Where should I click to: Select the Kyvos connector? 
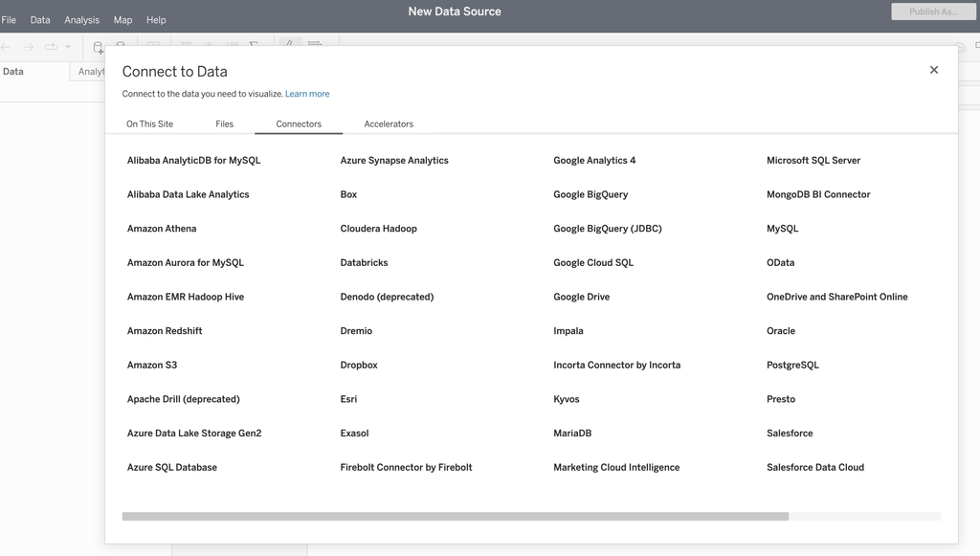click(x=567, y=398)
